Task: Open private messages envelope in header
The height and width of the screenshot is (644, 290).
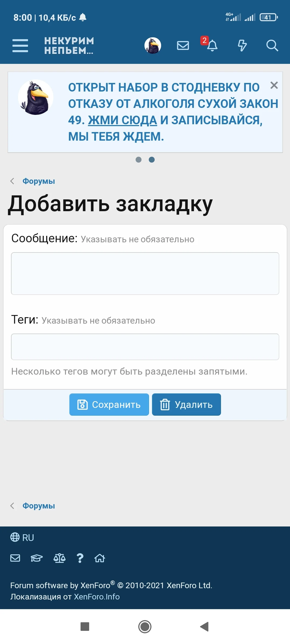Action: coord(183,45)
